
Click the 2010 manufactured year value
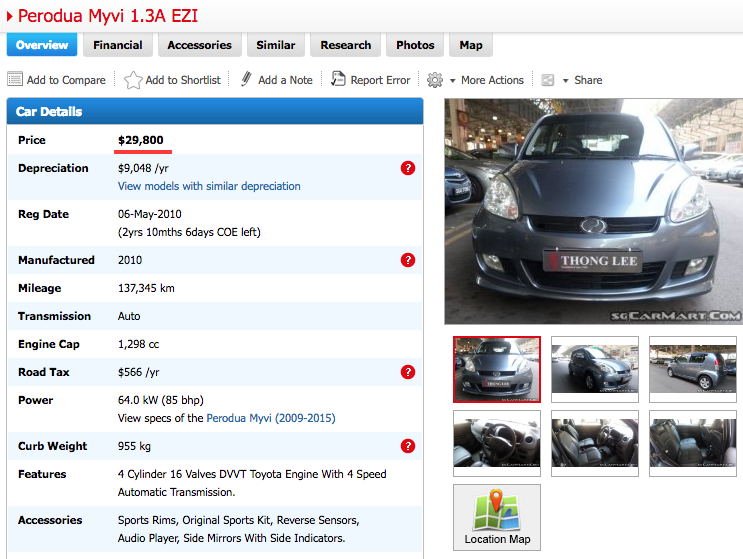130,260
